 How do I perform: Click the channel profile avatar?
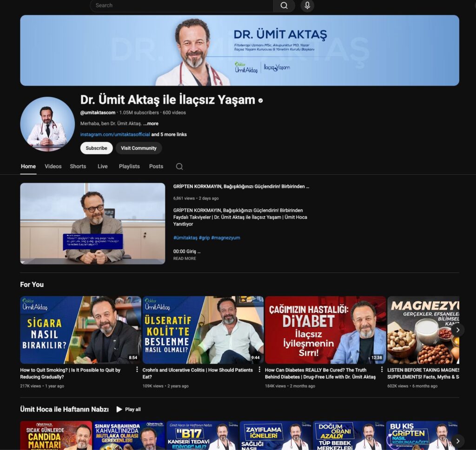point(47,124)
